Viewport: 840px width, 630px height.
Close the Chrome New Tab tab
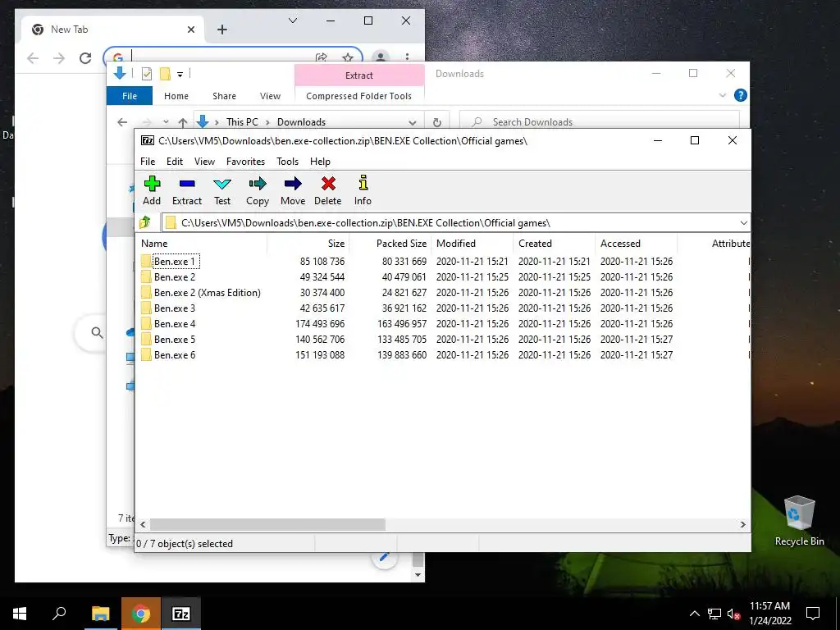click(x=190, y=30)
